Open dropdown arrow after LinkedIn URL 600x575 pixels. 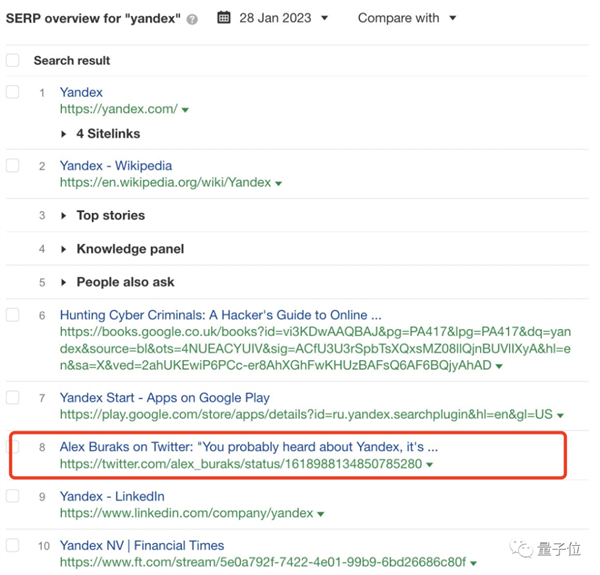tap(321, 514)
